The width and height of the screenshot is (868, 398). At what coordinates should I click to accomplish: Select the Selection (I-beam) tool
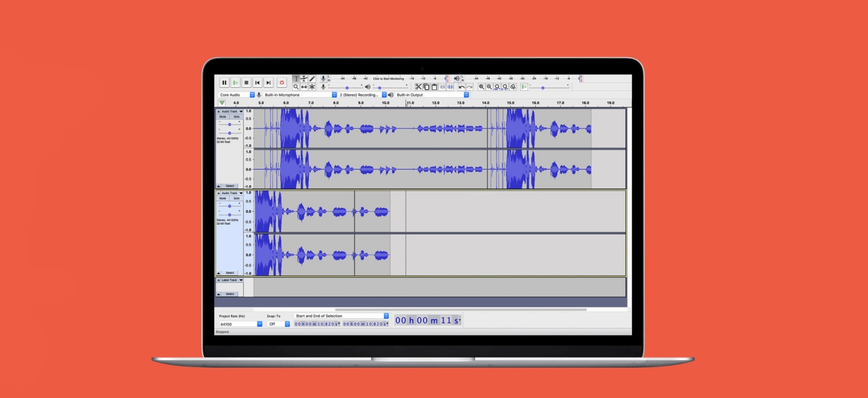click(296, 79)
